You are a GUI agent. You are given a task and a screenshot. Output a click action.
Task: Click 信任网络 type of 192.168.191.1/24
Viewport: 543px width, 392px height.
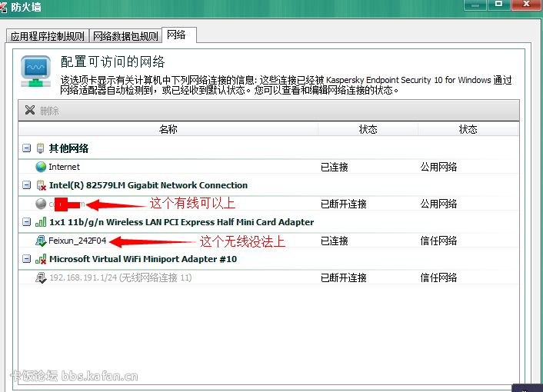pyautogui.click(x=438, y=277)
